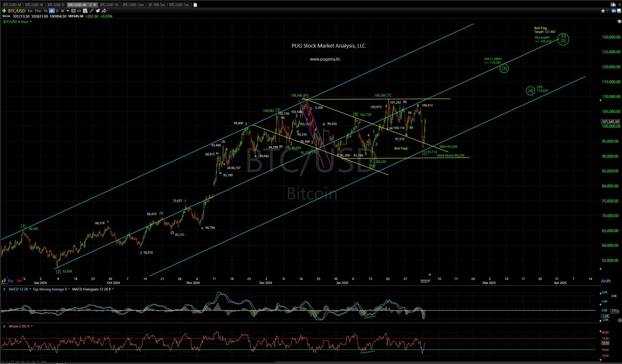Enable the 15m timeframe on the chart
Viewport: 622px width, 364px height.
click(37, 11)
